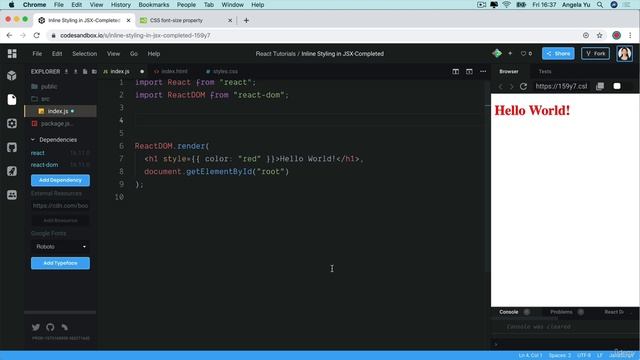
Task: Toggle the preview window layout icon
Action: 469,71
